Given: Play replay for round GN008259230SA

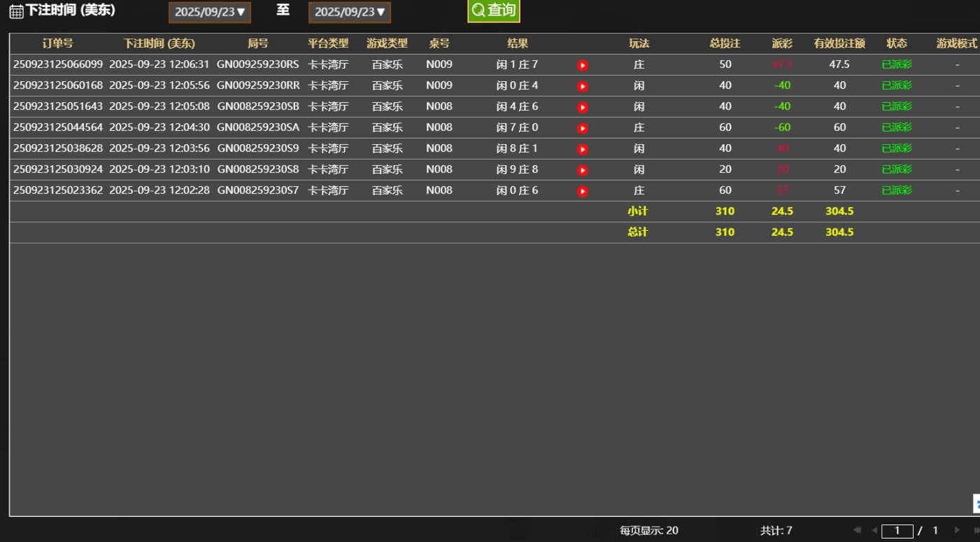Looking at the screenshot, I should (x=582, y=128).
